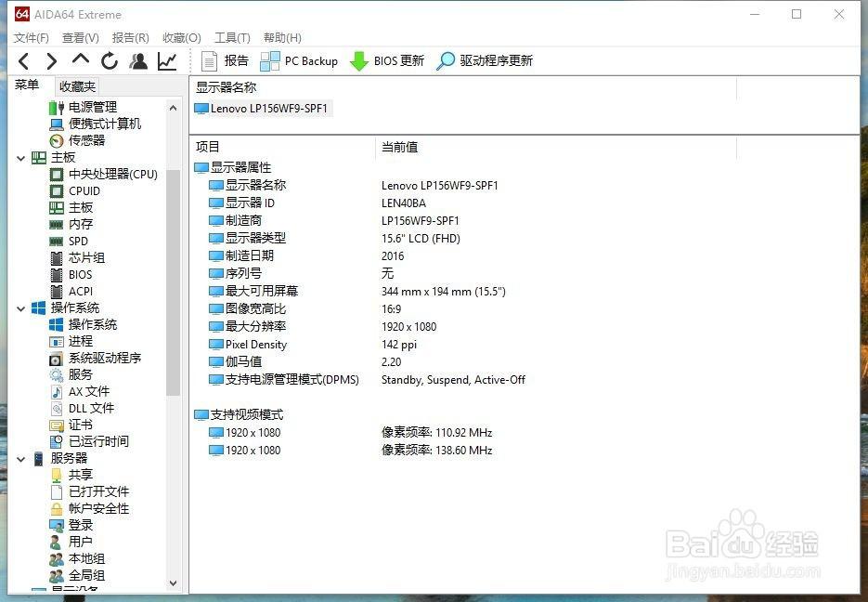Viewport: 868px width, 602px height.
Task: Open the PC Backup tool
Action: 299,61
